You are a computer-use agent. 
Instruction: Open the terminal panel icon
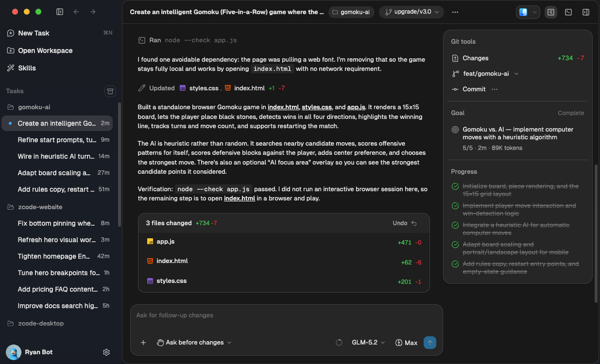568,12
